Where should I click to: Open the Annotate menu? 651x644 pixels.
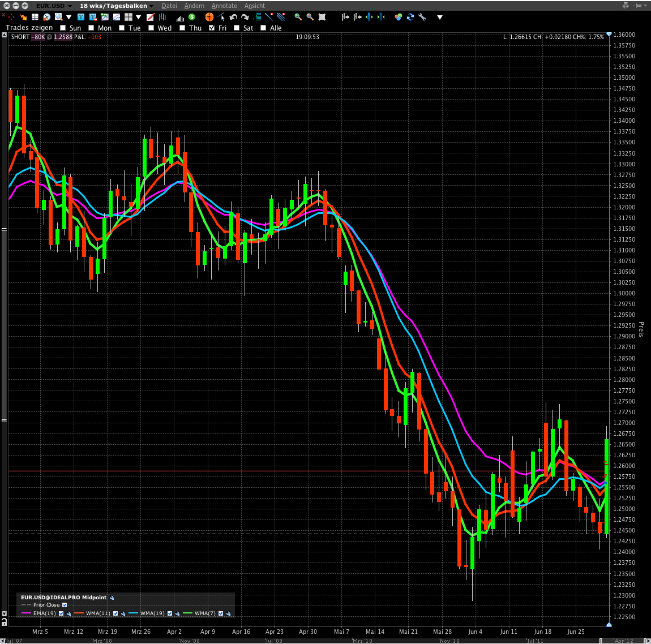224,6
